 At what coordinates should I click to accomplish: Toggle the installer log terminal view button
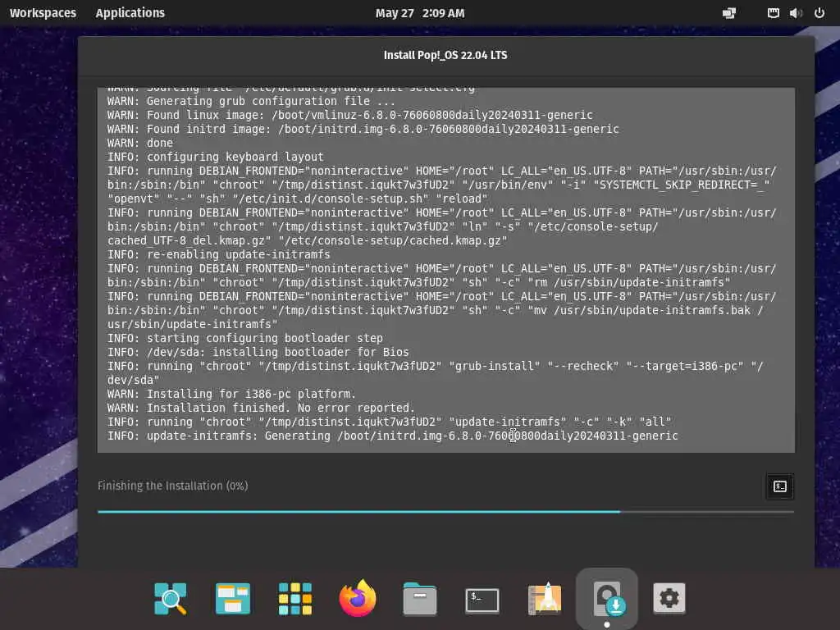[x=780, y=486]
